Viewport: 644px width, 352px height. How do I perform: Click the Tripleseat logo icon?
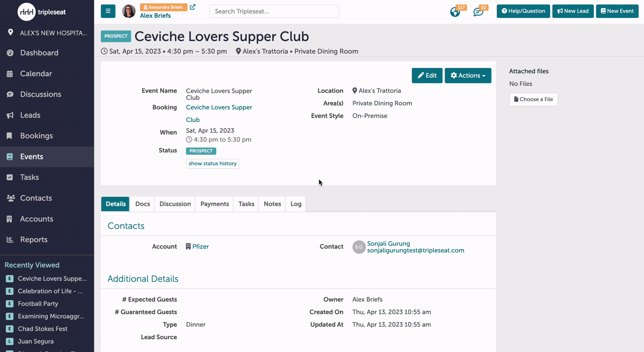point(26,12)
